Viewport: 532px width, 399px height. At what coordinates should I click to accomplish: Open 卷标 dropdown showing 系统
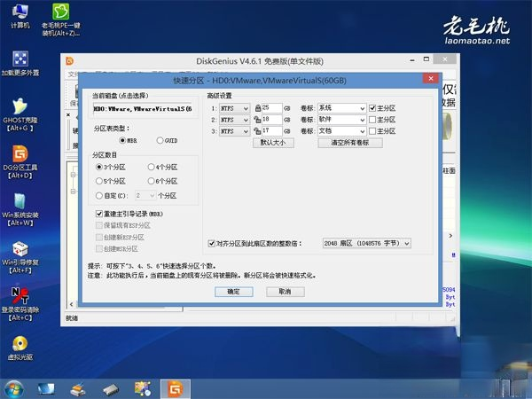click(x=341, y=108)
